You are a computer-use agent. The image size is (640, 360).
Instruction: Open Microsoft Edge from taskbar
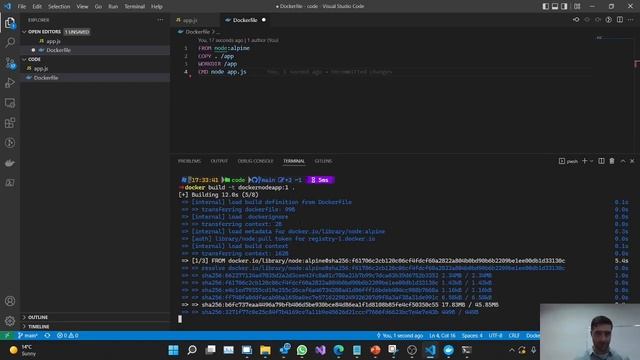point(339,350)
